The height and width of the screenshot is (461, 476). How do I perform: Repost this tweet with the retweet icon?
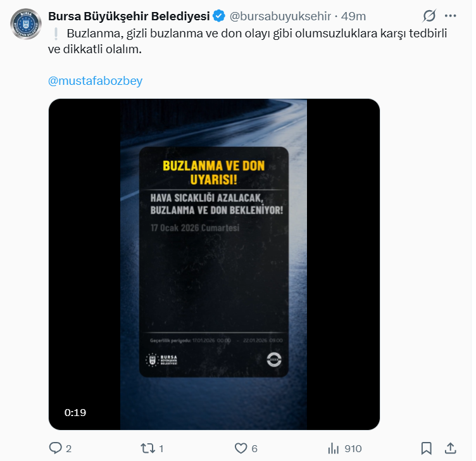[148, 448]
